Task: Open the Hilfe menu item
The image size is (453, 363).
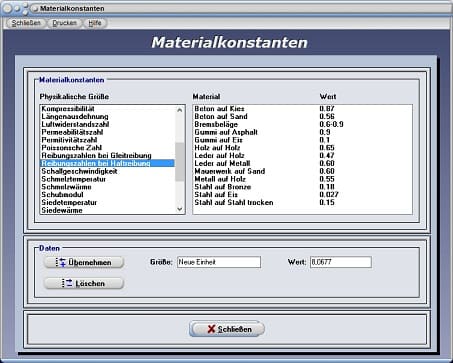Action: coord(95,23)
